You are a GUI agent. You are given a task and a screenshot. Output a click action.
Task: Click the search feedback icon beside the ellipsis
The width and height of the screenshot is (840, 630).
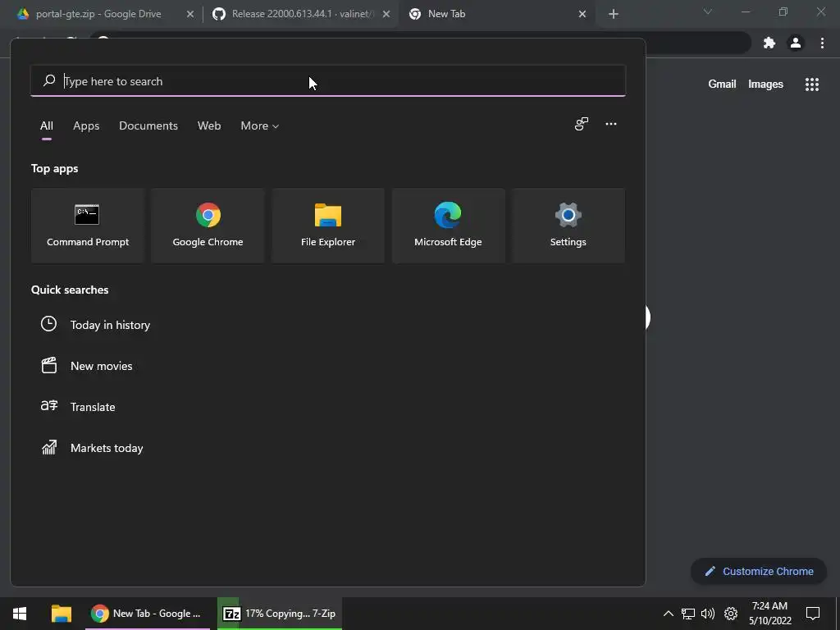[582, 125]
